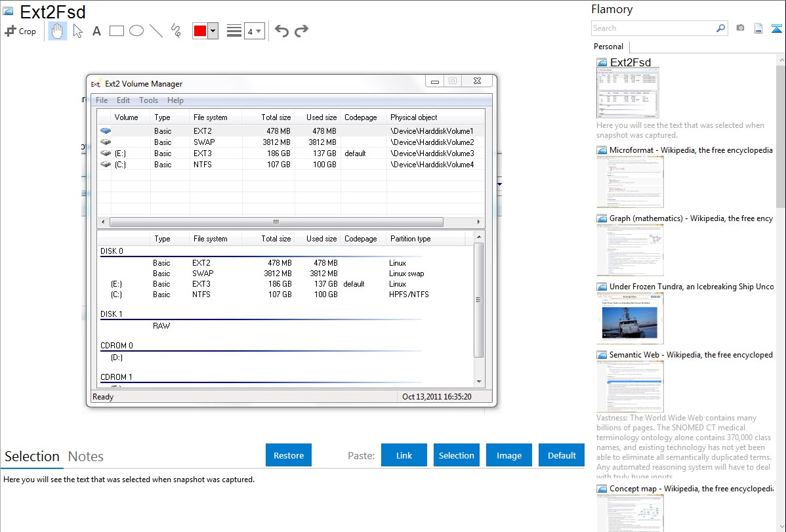Click the Paste Selection button
Image resolution: width=786 pixels, height=532 pixels.
456,455
